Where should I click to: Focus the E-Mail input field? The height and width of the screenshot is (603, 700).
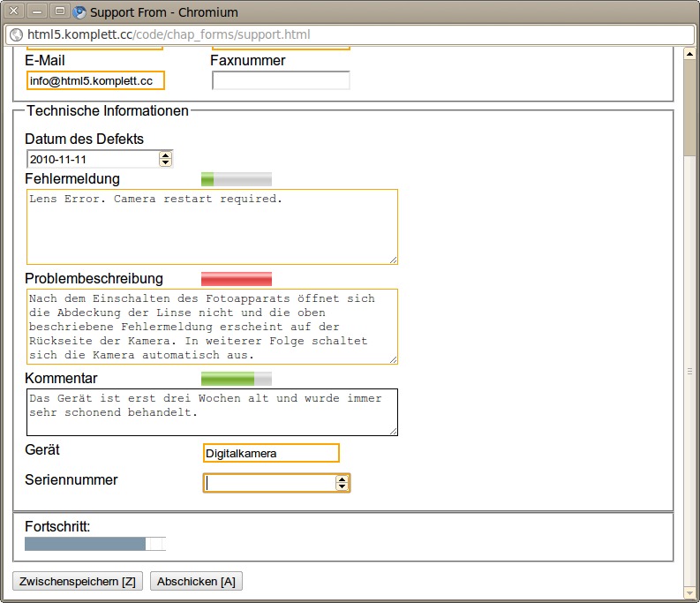click(x=95, y=81)
